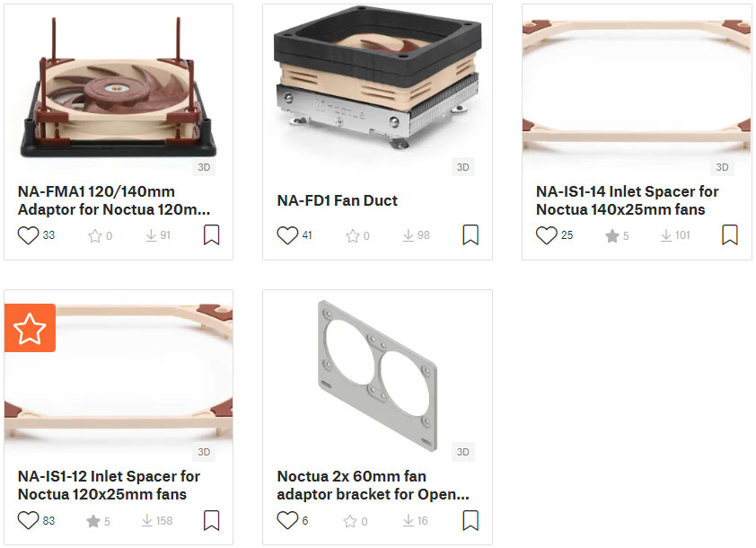Bookmark the NA-FD1 Fan Duct card

tap(470, 235)
